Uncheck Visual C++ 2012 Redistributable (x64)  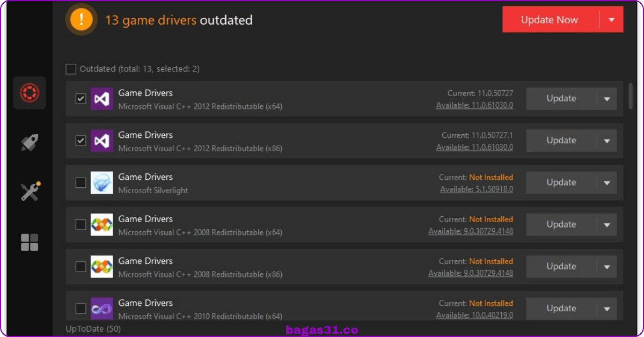click(80, 99)
